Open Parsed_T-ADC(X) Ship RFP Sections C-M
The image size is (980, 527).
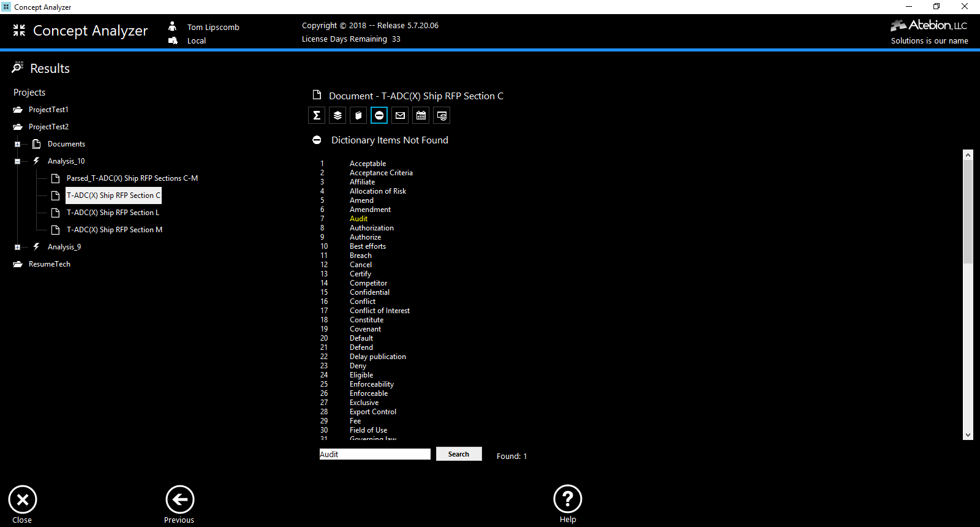click(x=132, y=178)
